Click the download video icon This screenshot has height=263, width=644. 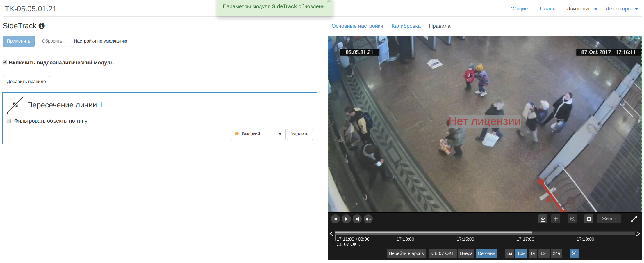click(543, 219)
